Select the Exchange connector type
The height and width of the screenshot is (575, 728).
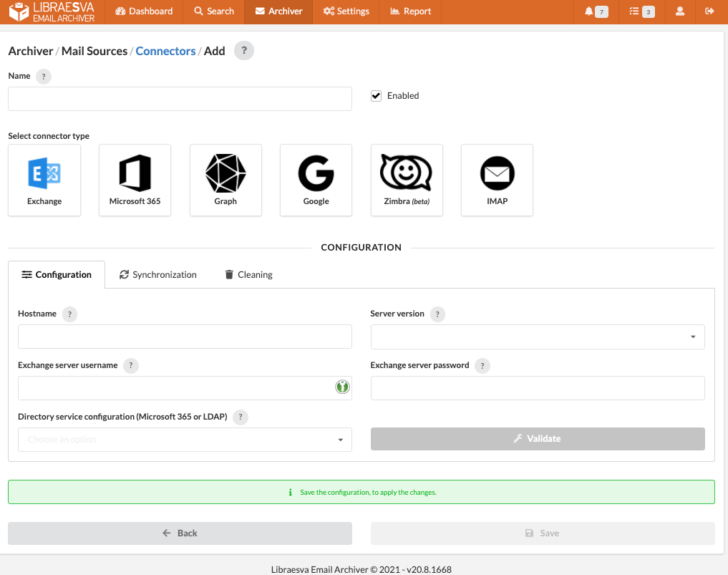(44, 180)
